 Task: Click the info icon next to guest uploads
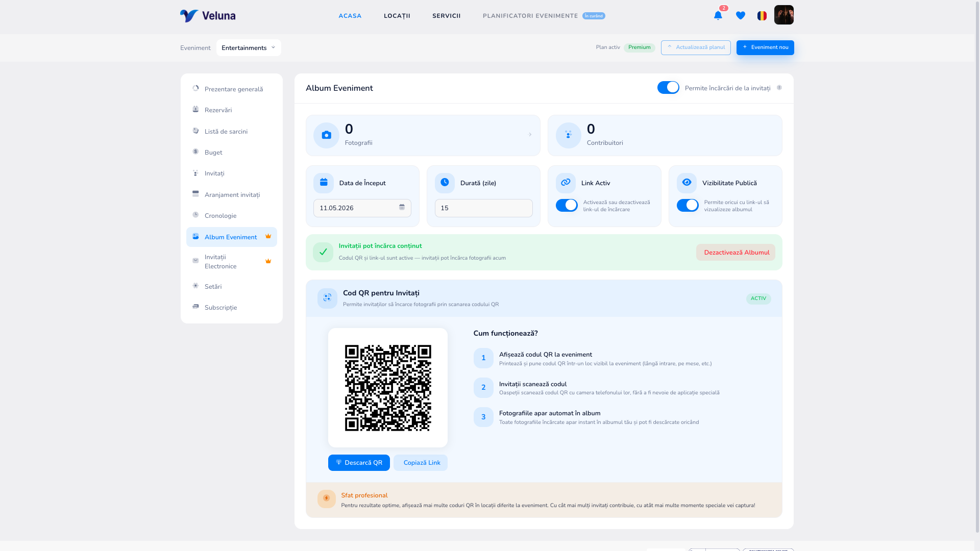pos(779,88)
